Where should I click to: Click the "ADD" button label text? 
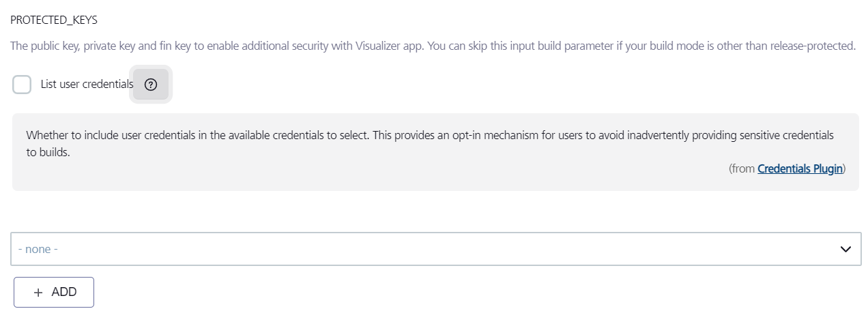pyautogui.click(x=64, y=292)
